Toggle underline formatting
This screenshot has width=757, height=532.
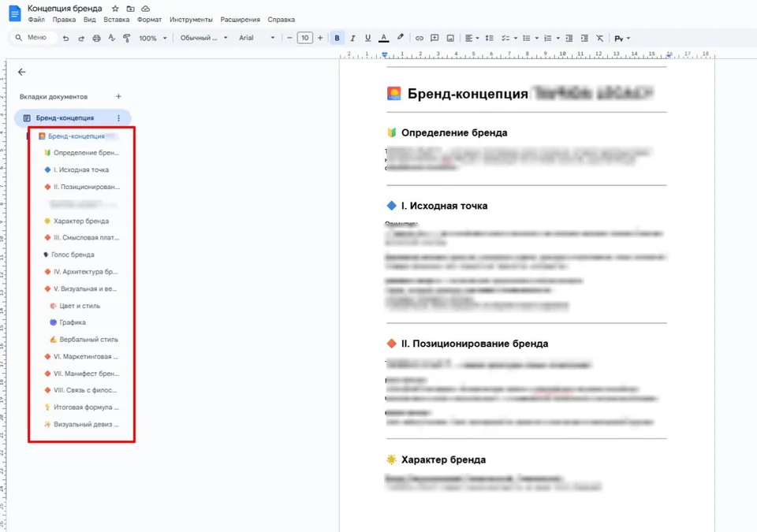[368, 38]
